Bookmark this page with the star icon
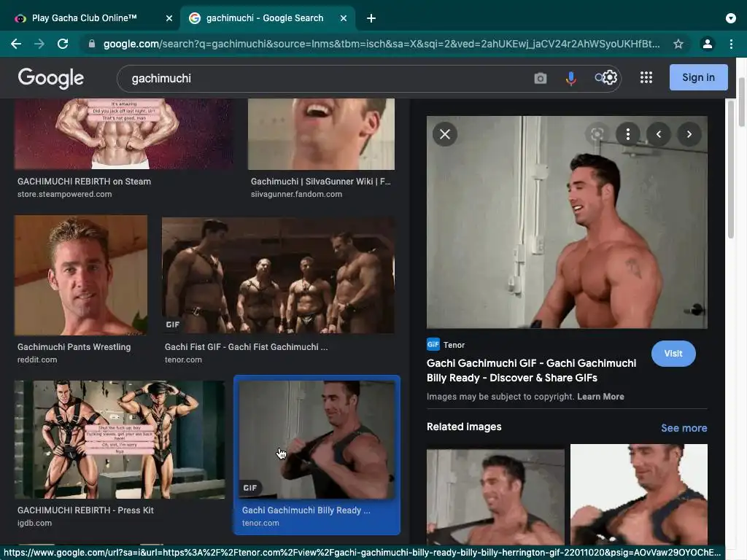This screenshot has width=747, height=560. coord(678,44)
